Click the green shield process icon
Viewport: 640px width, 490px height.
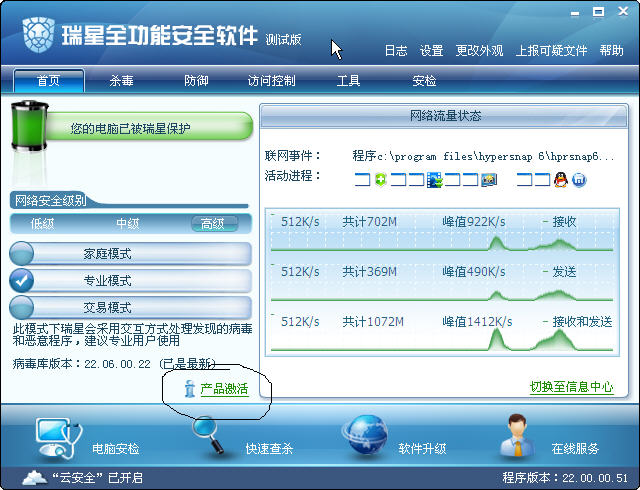pyautogui.click(x=380, y=180)
